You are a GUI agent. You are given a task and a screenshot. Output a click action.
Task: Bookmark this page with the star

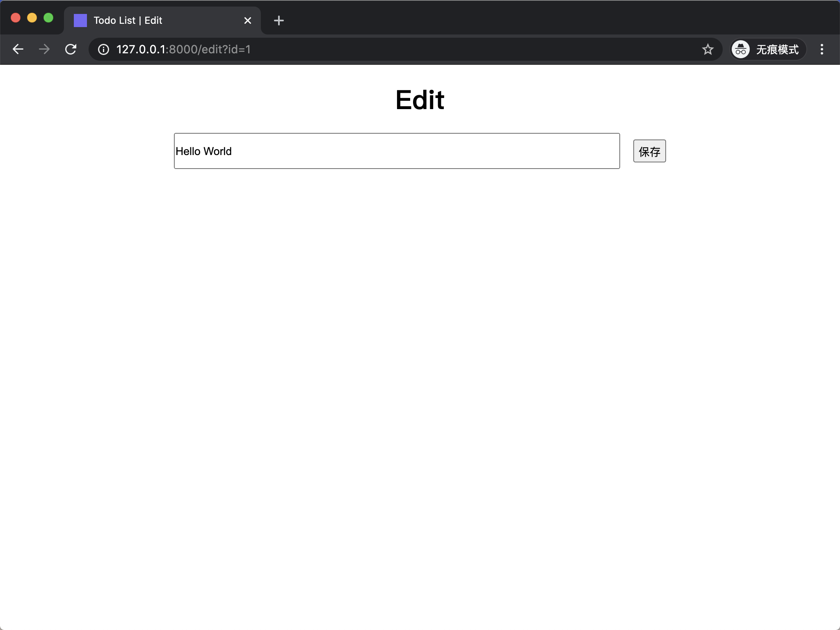pyautogui.click(x=708, y=50)
